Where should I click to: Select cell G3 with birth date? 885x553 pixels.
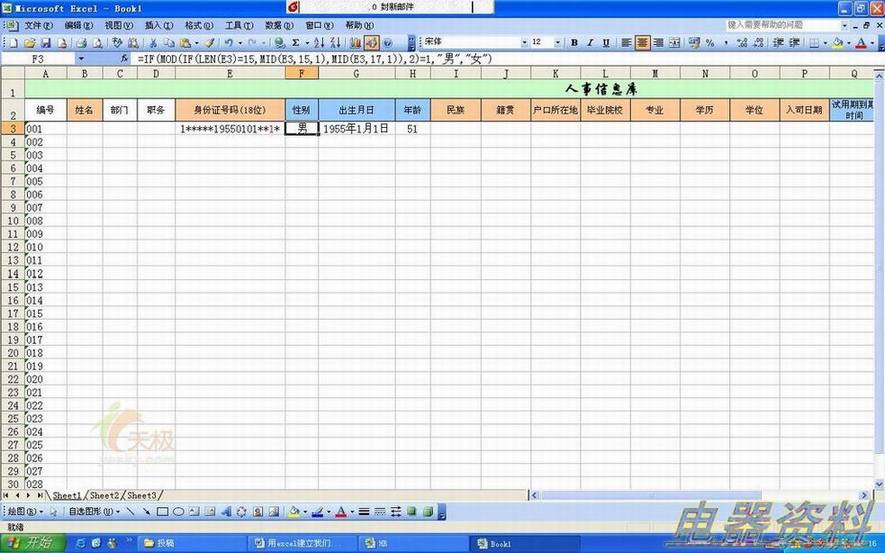coord(356,129)
